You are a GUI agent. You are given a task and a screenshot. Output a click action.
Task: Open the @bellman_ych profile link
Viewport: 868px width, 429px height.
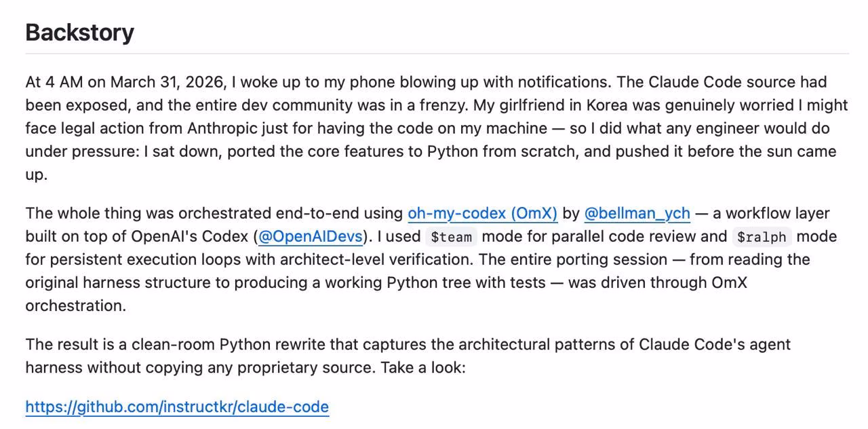637,213
